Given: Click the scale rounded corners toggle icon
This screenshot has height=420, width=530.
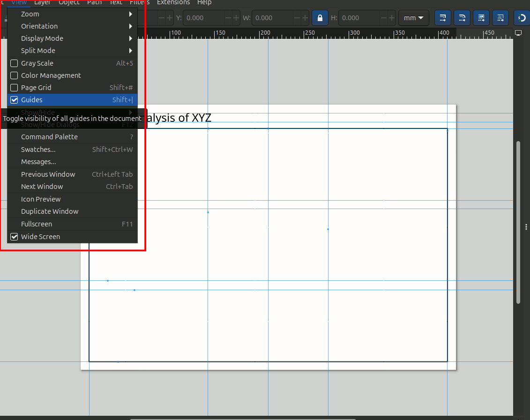Looking at the screenshot, I should click(x=462, y=18).
